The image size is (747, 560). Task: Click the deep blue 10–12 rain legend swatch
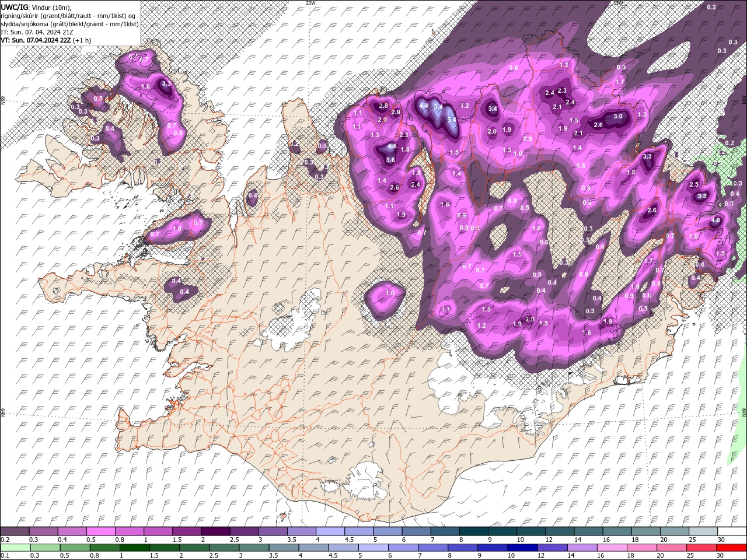coord(523,548)
